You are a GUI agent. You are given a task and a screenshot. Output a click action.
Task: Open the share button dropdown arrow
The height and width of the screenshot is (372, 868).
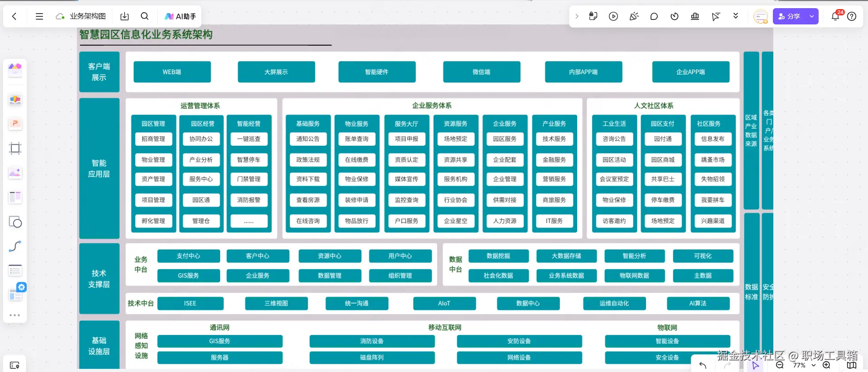tap(812, 16)
